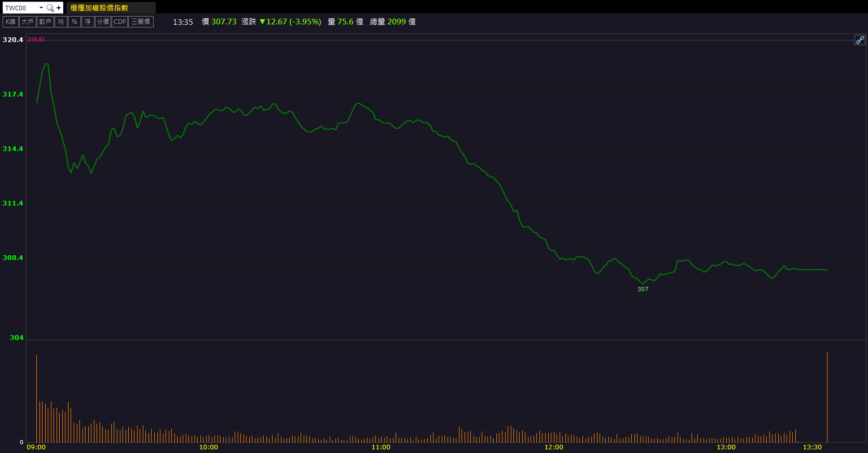Screen dimensions: 868x453
Task: Show the 分價 price distribution
Action: click(x=103, y=22)
